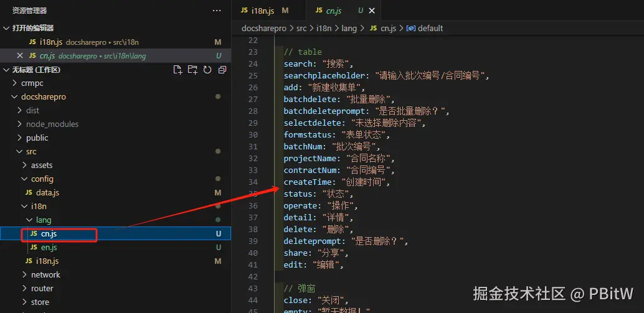Click the JS icon of data.js
Viewport: 644px width, 313px height.
pyautogui.click(x=29, y=192)
